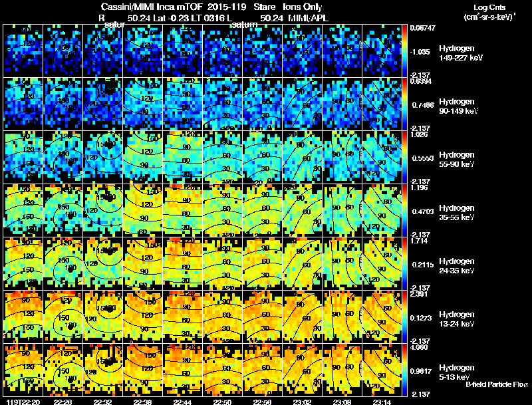Image resolution: width=532 pixels, height=405 pixels.
Task: Select the 'Hydrogen 90-149 keV' row label
Action: pyautogui.click(x=458, y=106)
